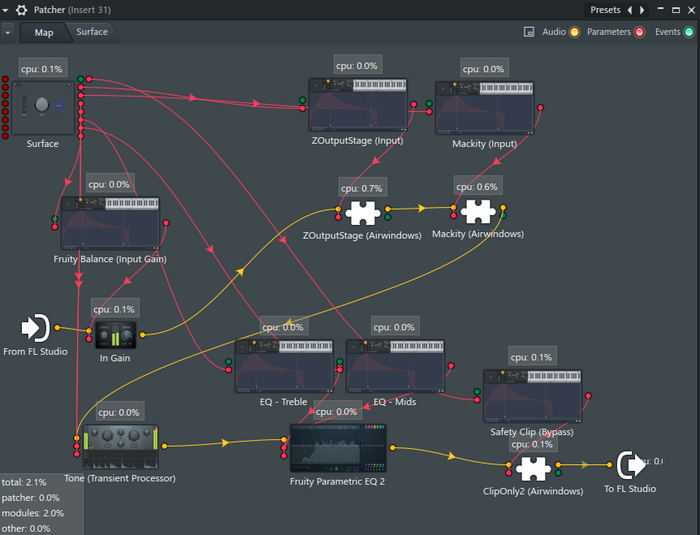
Task: Open the Patcher plugin options gear
Action: coord(21,10)
